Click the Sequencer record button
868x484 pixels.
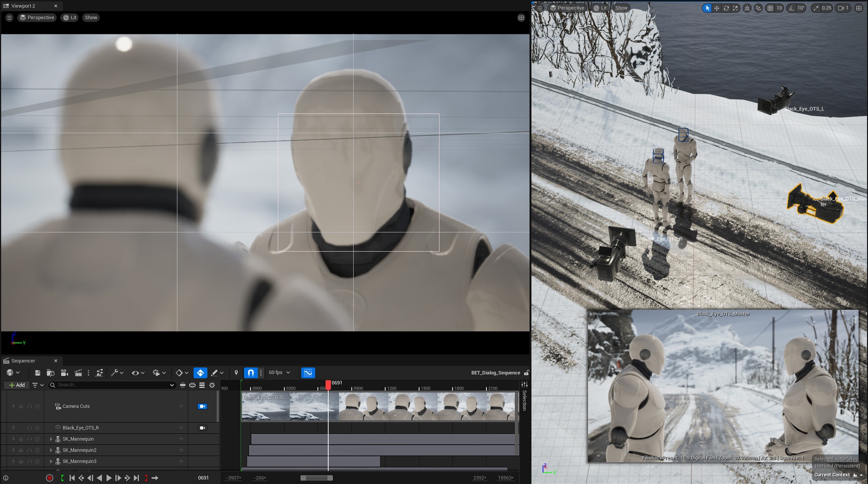(49, 478)
